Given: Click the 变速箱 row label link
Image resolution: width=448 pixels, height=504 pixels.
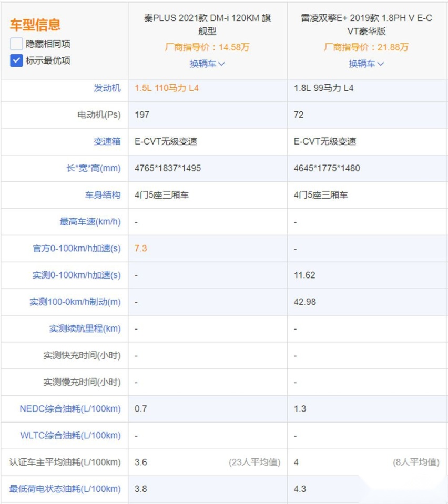Looking at the screenshot, I should [107, 141].
